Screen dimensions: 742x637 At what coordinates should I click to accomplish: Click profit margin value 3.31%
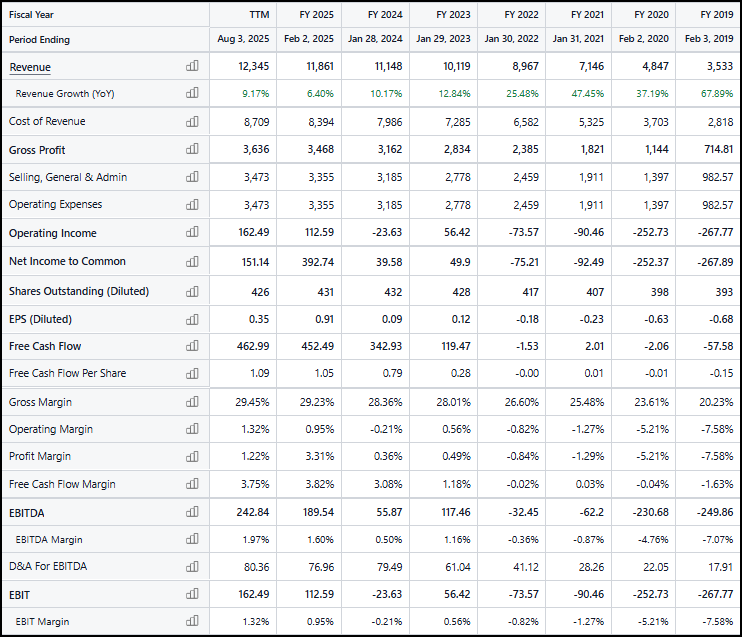pos(320,457)
